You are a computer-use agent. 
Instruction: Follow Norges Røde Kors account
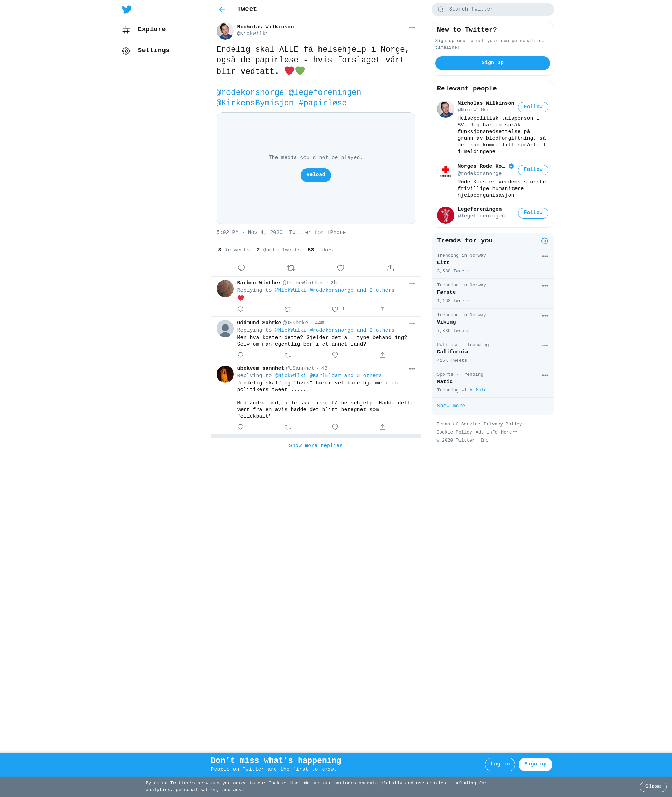point(533,170)
